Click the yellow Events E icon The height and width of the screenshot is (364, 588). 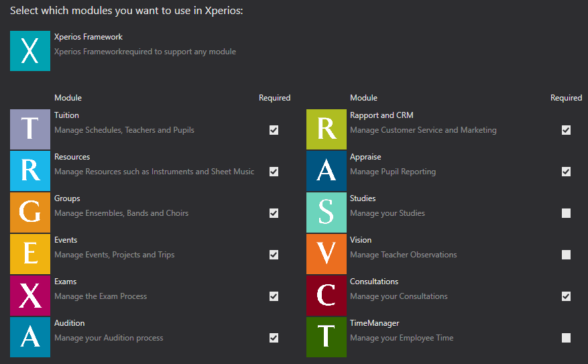(x=30, y=254)
